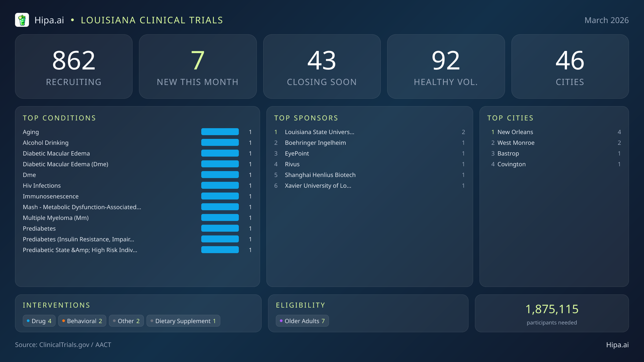The image size is (644, 362).
Task: Expand the Mash - Metabolic Dysfunction condition
Action: (x=82, y=207)
